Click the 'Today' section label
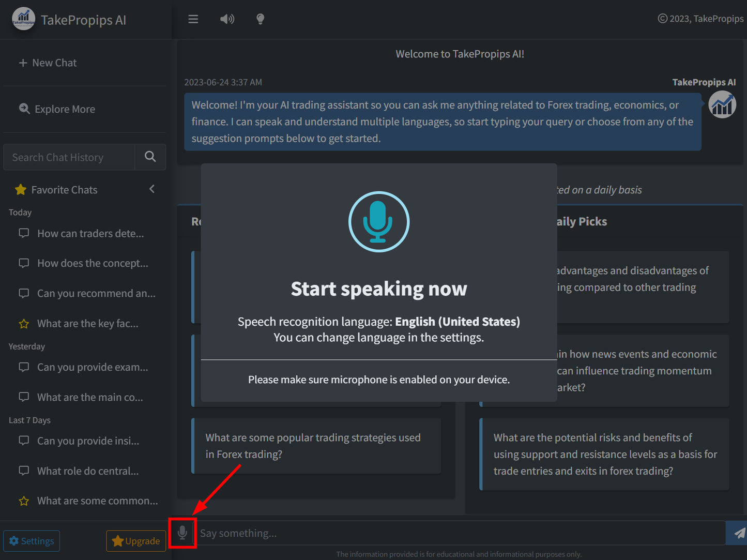This screenshot has width=747, height=560. click(x=20, y=213)
